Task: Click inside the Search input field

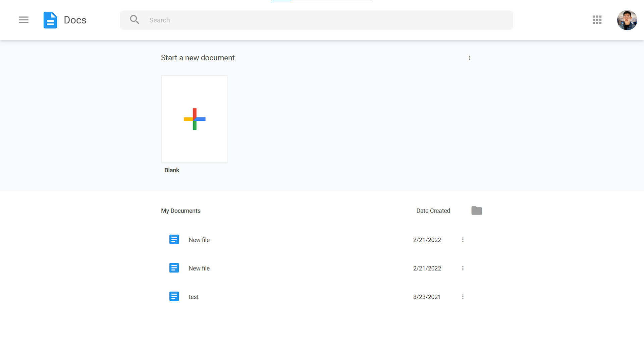Action: click(x=322, y=20)
